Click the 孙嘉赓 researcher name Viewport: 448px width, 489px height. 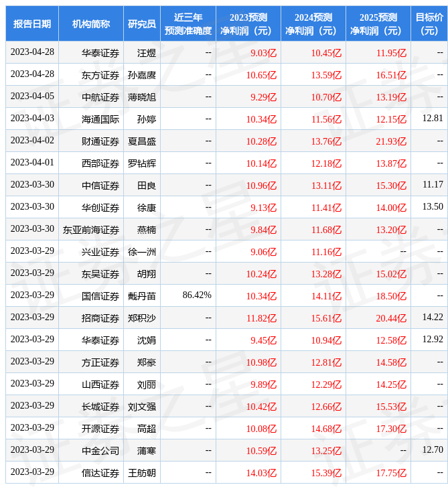pos(141,75)
